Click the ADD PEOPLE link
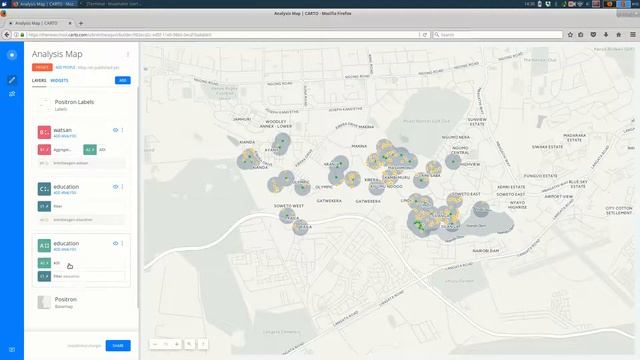 (65, 67)
